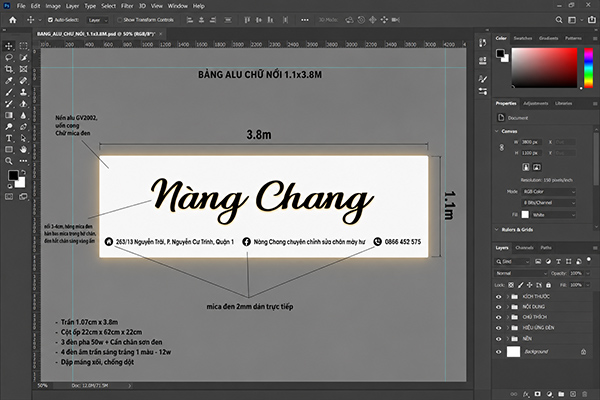Switch to the Swatches tab

523,38
